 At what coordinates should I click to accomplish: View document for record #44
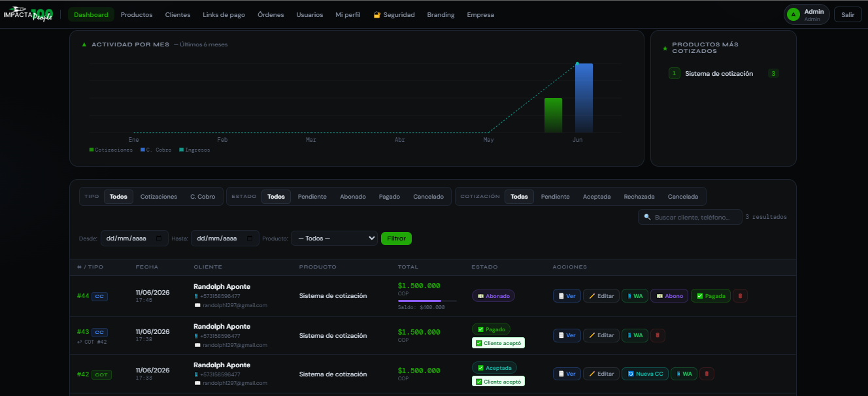[567, 296]
